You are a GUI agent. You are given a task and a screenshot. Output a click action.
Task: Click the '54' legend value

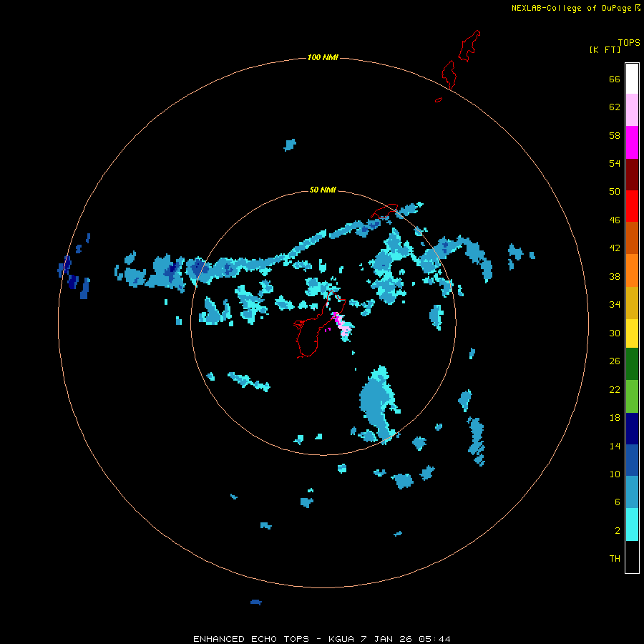coord(615,163)
